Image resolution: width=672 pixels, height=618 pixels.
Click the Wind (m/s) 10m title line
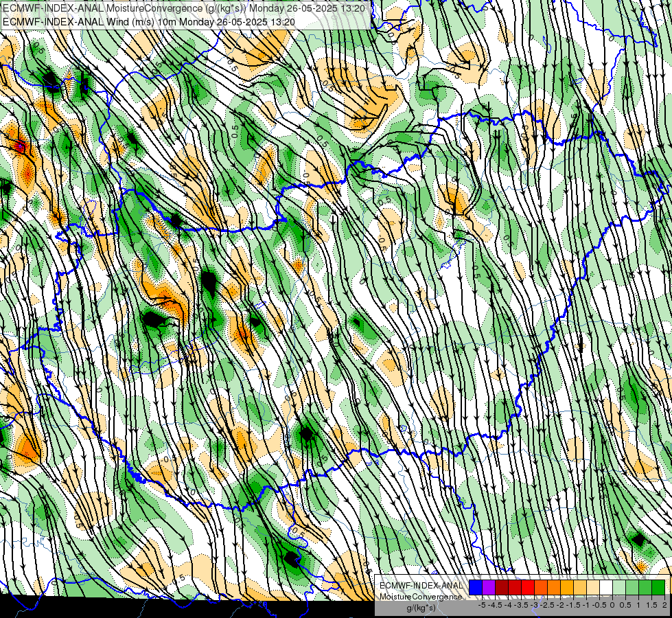point(149,22)
